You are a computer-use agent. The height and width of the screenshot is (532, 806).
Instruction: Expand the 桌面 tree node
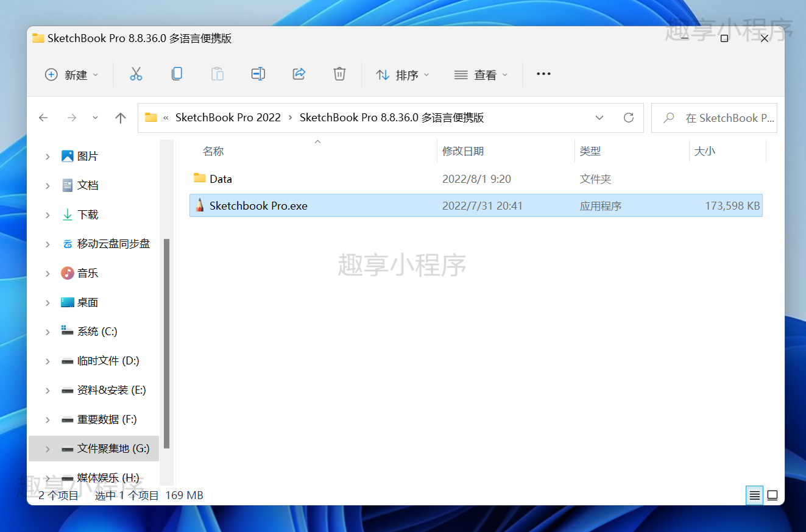[48, 303]
